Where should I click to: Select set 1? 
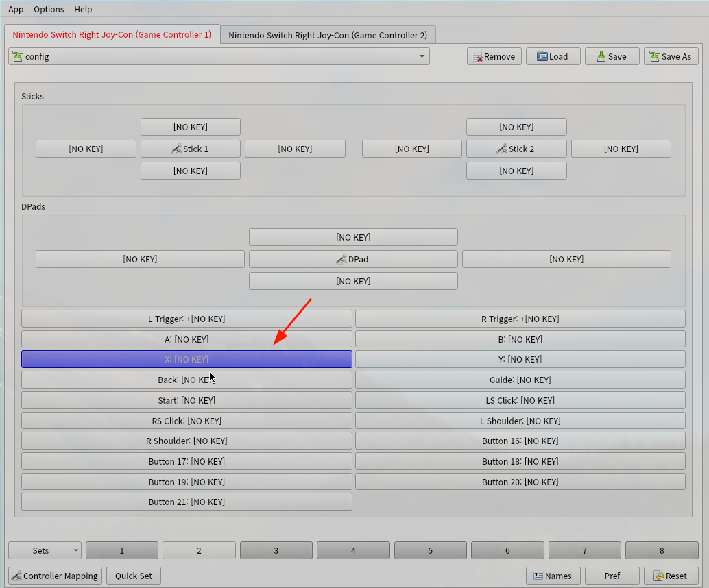tap(122, 550)
